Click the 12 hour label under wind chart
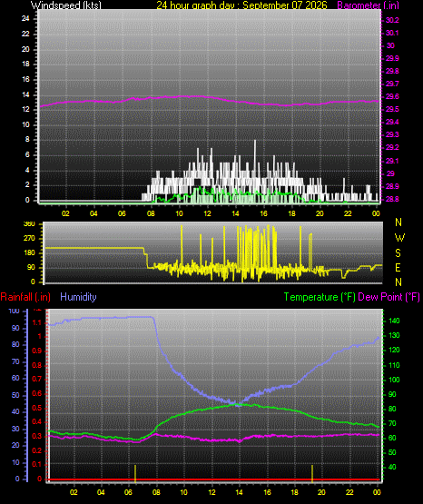This screenshot has width=423, height=504. pos(207,213)
